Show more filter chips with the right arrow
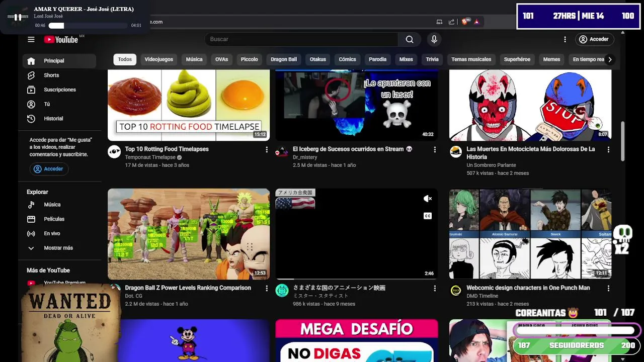The width and height of the screenshot is (644, 362). click(x=610, y=59)
